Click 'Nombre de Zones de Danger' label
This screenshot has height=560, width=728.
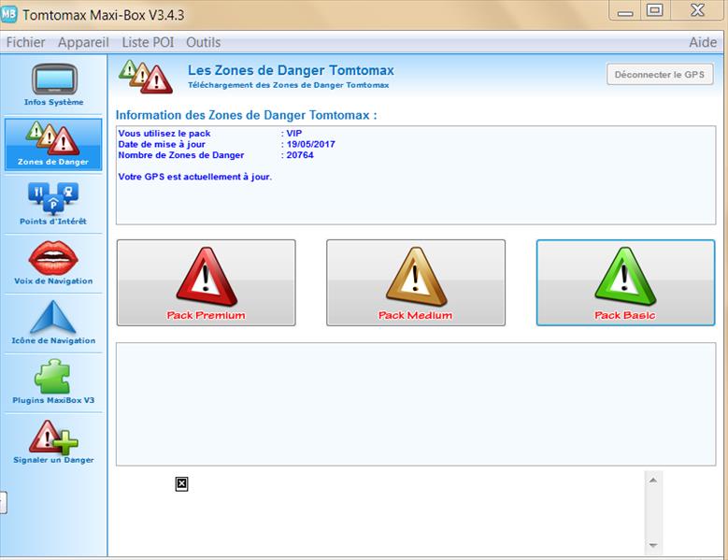click(x=181, y=155)
